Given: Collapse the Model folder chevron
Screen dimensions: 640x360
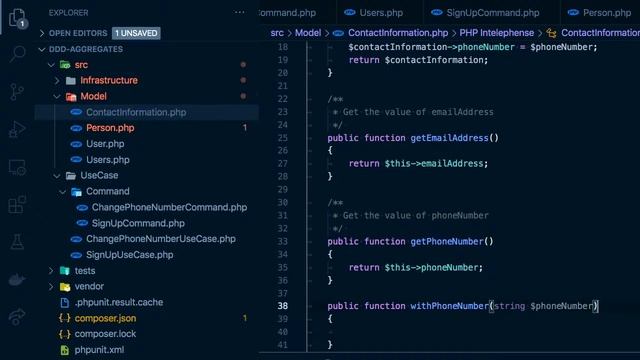Looking at the screenshot, I should 57,96.
